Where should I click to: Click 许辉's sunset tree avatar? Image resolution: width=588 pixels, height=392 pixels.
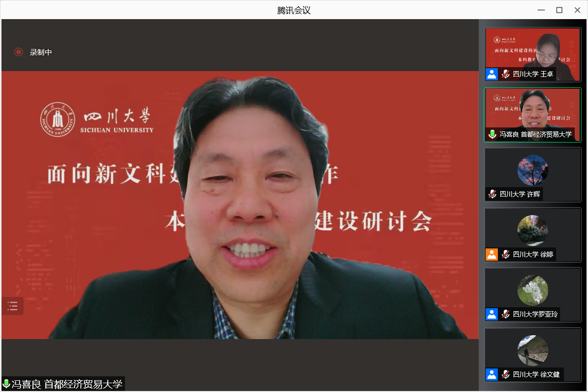(533, 170)
